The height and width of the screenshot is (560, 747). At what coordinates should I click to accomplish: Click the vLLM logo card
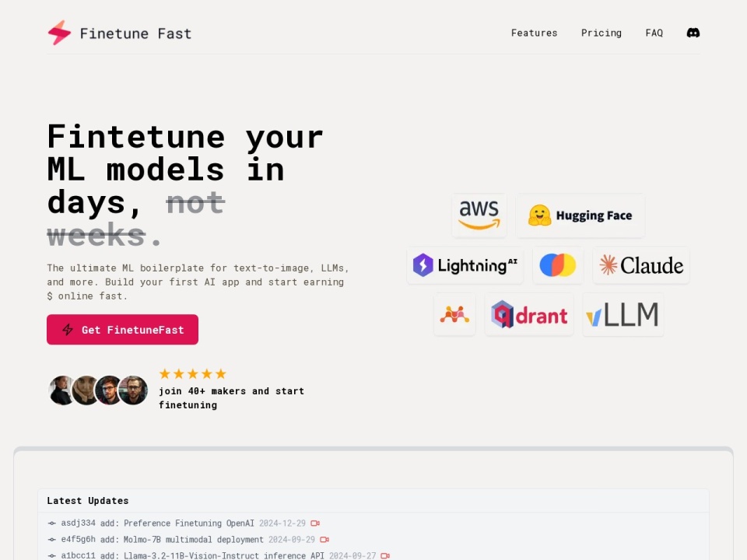click(x=623, y=315)
